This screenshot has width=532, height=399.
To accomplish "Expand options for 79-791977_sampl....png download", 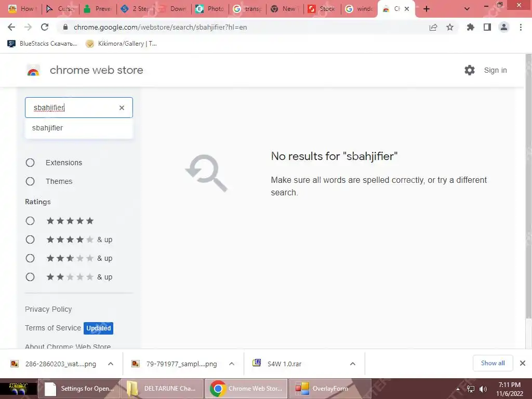I will [232, 364].
